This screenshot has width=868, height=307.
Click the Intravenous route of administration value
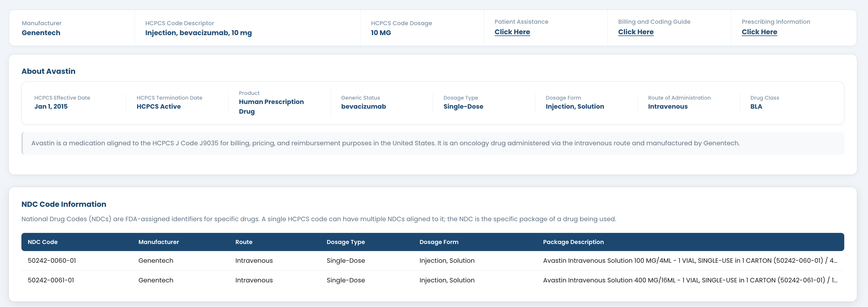(x=668, y=107)
